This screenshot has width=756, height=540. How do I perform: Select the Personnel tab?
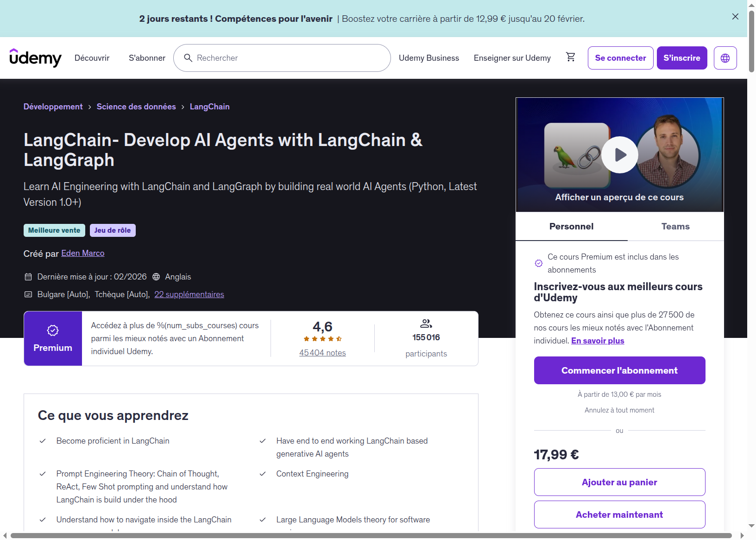click(x=571, y=227)
